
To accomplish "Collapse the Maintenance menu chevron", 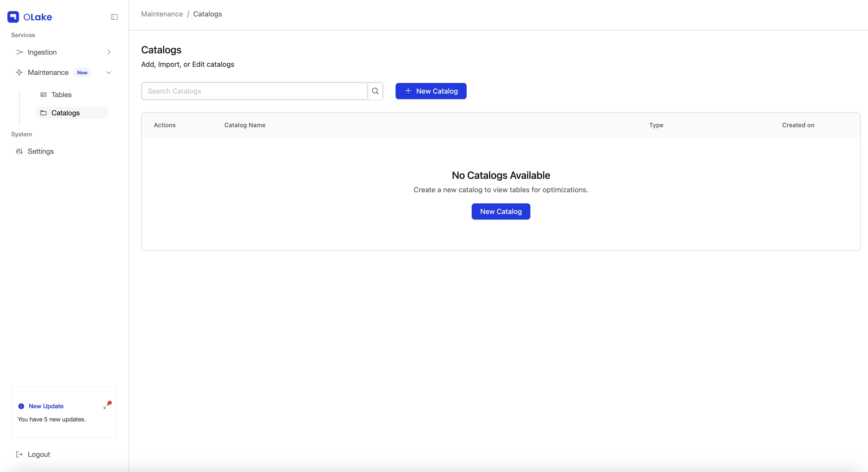I will click(x=109, y=72).
